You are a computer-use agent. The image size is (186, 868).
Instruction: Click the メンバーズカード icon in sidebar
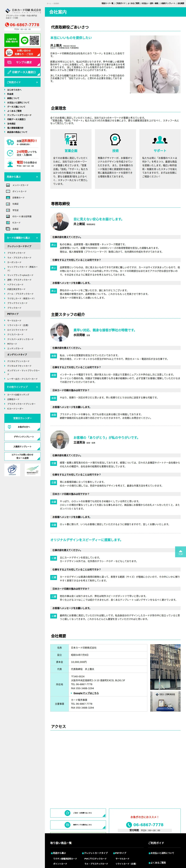tap(8, 185)
